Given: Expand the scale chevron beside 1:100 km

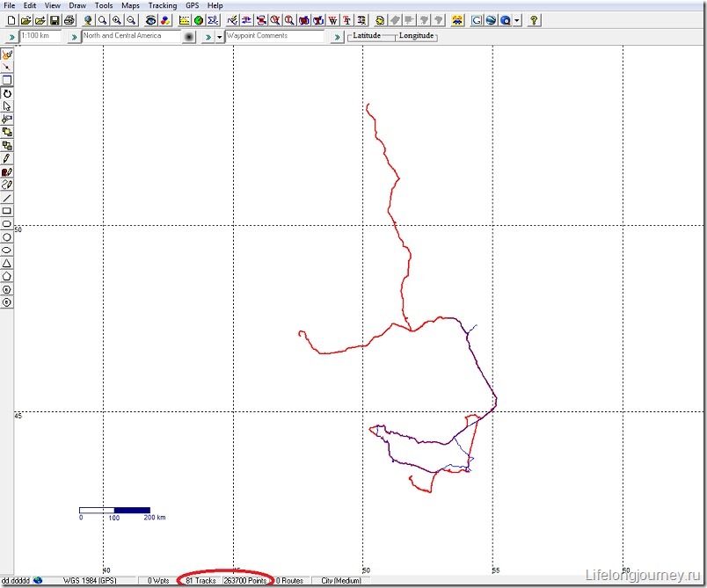Looking at the screenshot, I should tap(11, 37).
